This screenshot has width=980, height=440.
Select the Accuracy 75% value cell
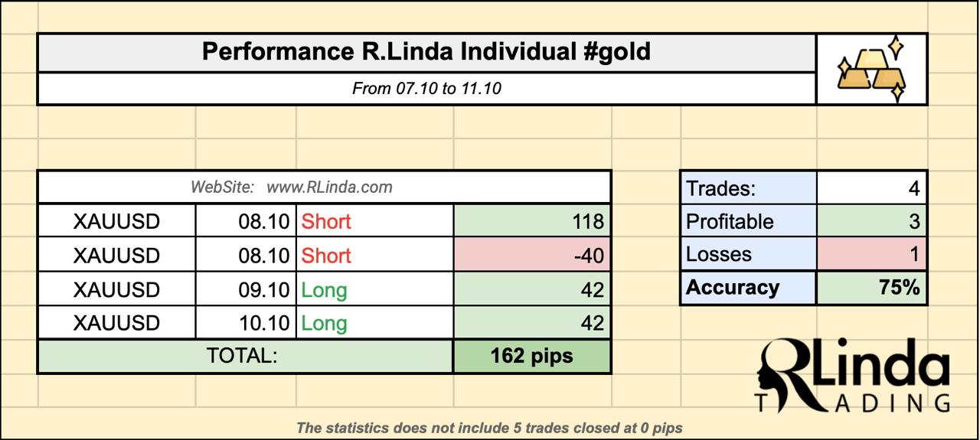click(x=871, y=288)
